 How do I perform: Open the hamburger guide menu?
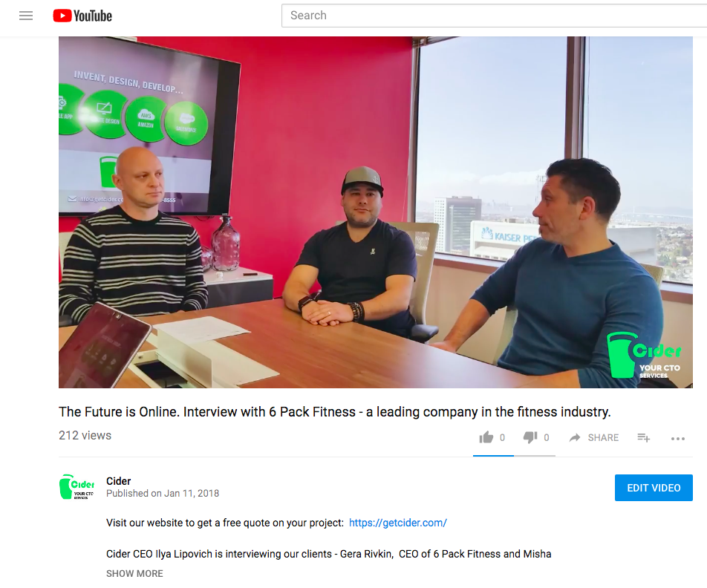(26, 16)
